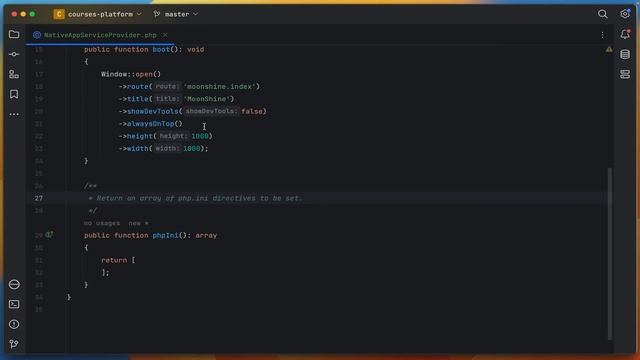Screen dimensions: 640x360
Task: Open the Project folder tool window
Action: pyautogui.click(x=14, y=34)
